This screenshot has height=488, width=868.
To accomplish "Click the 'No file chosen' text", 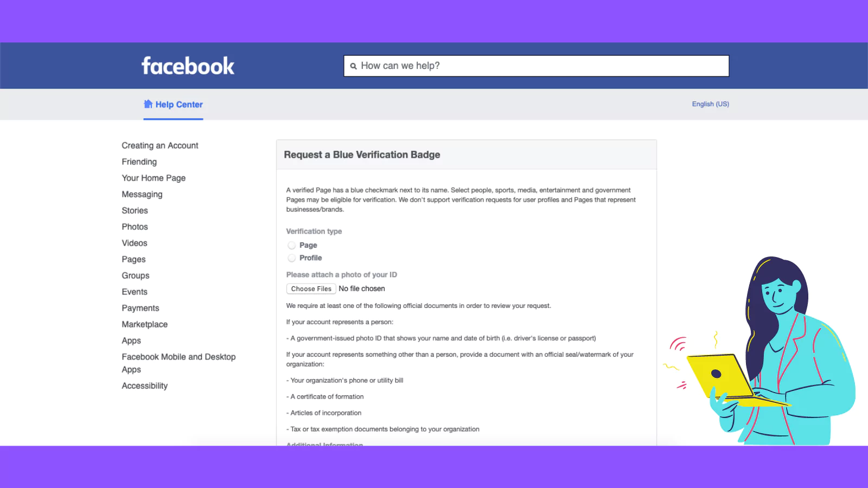I will tap(362, 289).
